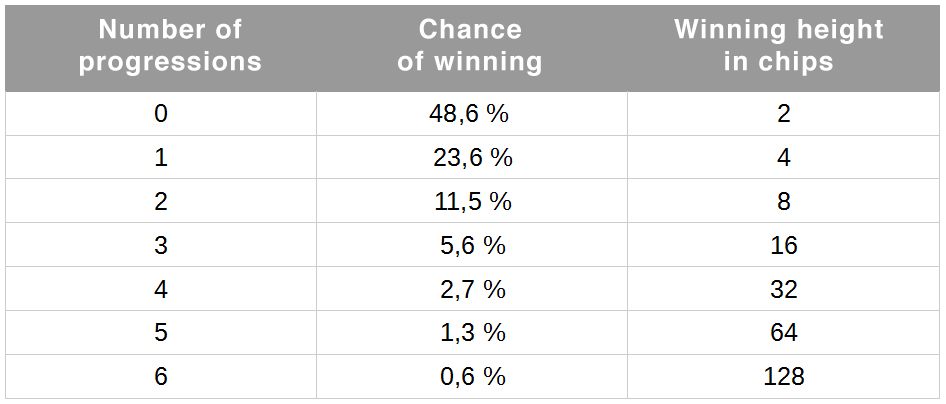Viewport: 946px width, 404px height.
Task: Select the 2,7 % chance cell
Action: (469, 290)
